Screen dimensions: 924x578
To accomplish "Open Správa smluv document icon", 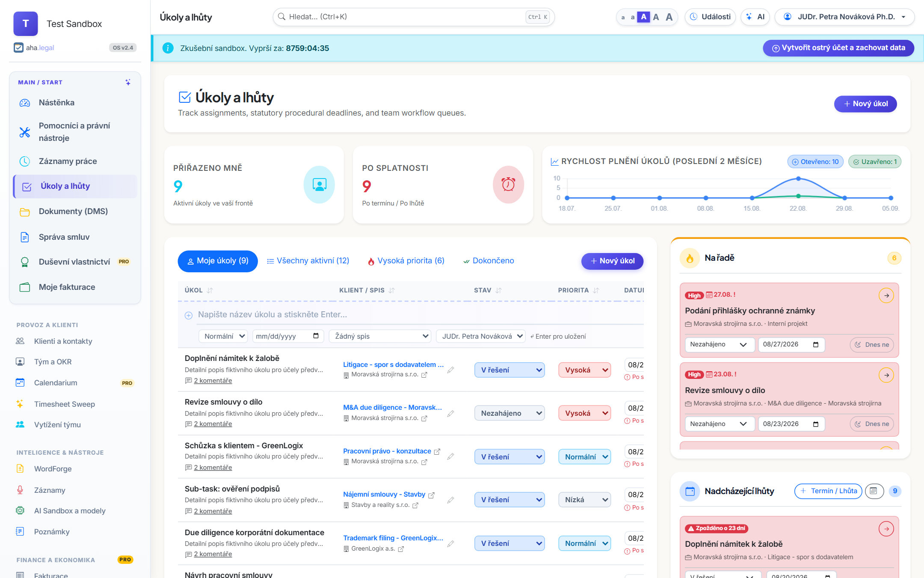I will [x=25, y=237].
